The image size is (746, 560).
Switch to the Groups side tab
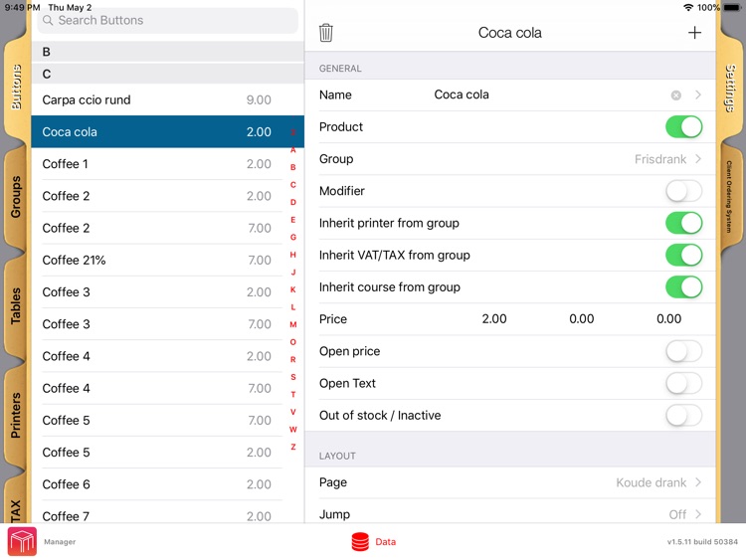[16, 197]
